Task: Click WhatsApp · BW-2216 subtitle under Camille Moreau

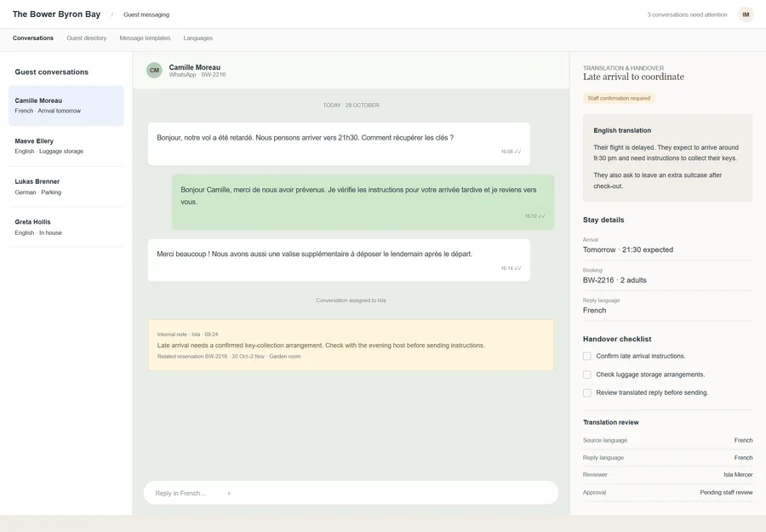Action: (197, 75)
